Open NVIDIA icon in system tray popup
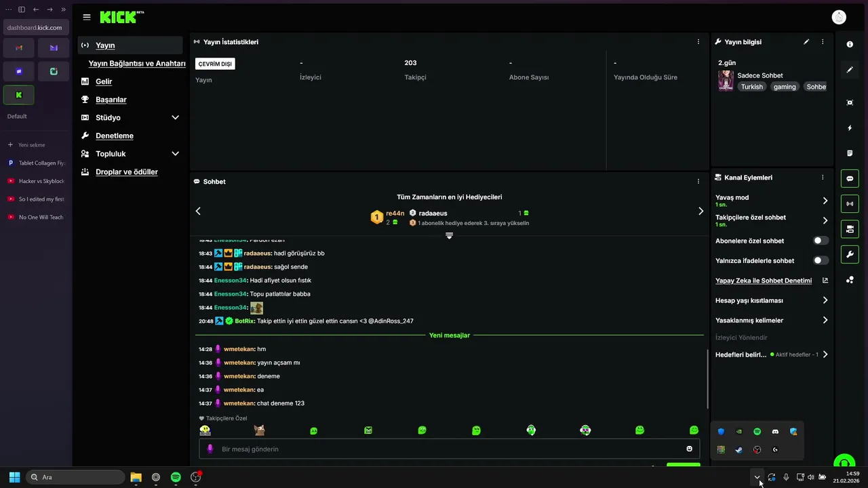This screenshot has height=488, width=868. tap(739, 432)
